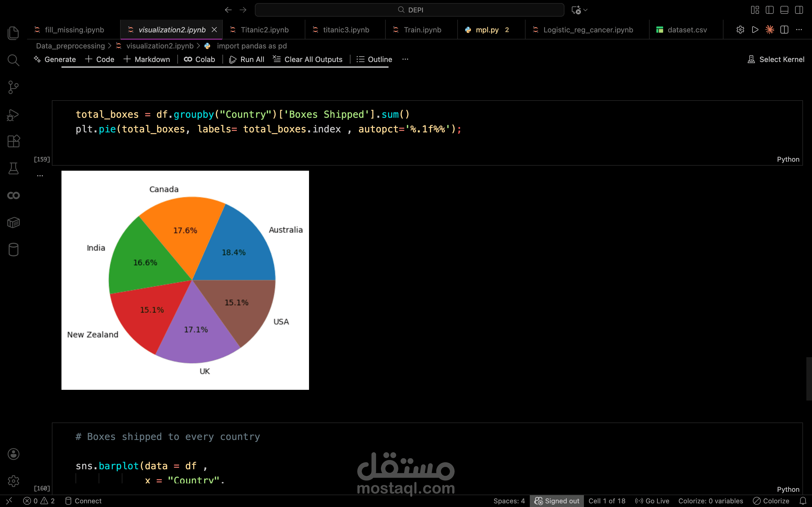This screenshot has width=812, height=507.
Task: Open the Search view in the sidebar
Action: (14, 60)
